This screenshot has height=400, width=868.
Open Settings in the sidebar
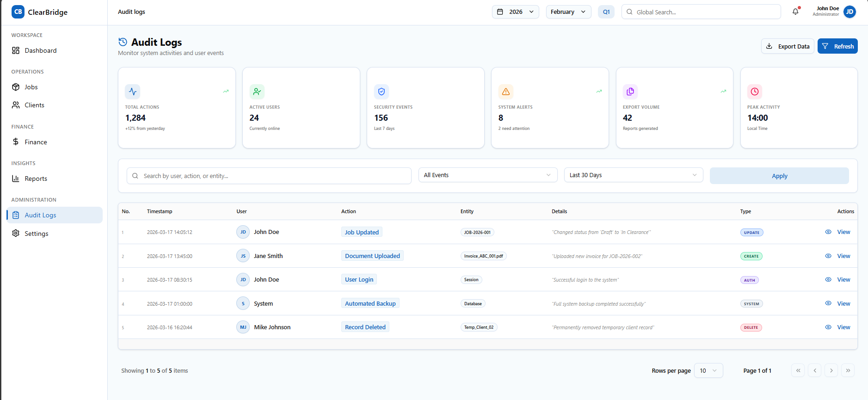point(55,234)
